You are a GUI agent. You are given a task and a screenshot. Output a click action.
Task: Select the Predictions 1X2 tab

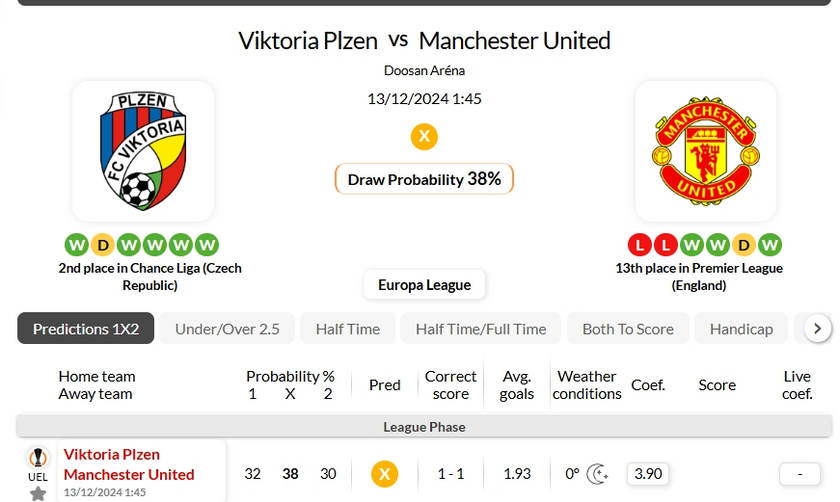pyautogui.click(x=86, y=328)
